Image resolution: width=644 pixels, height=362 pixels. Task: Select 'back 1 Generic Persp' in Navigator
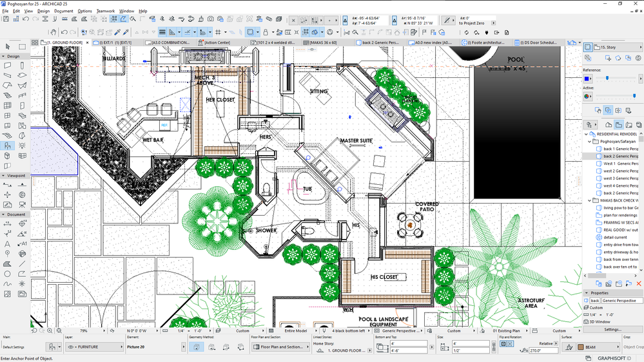[x=617, y=149]
